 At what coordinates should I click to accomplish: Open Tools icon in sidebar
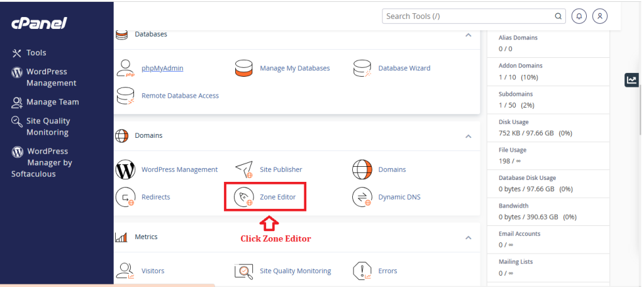(x=16, y=53)
